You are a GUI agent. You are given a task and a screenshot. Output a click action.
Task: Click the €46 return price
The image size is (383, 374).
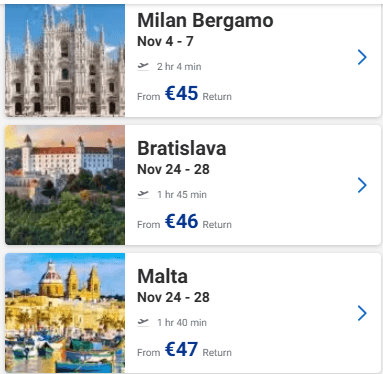click(x=181, y=221)
